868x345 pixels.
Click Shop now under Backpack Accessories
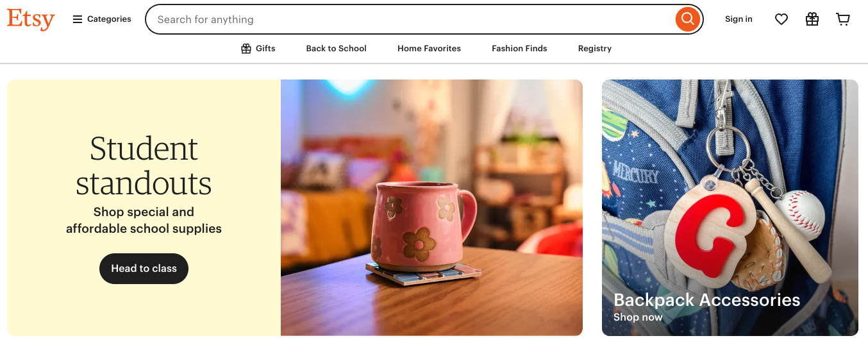[638, 317]
